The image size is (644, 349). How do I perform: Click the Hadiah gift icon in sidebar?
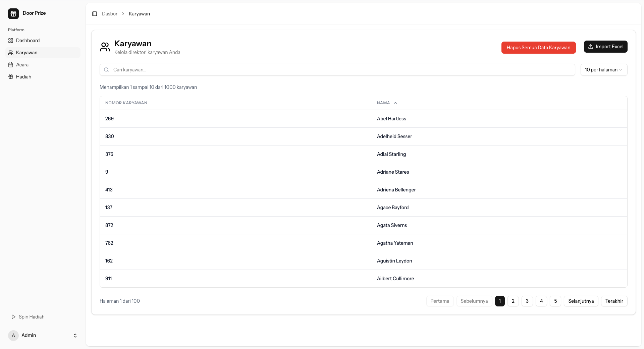[11, 77]
